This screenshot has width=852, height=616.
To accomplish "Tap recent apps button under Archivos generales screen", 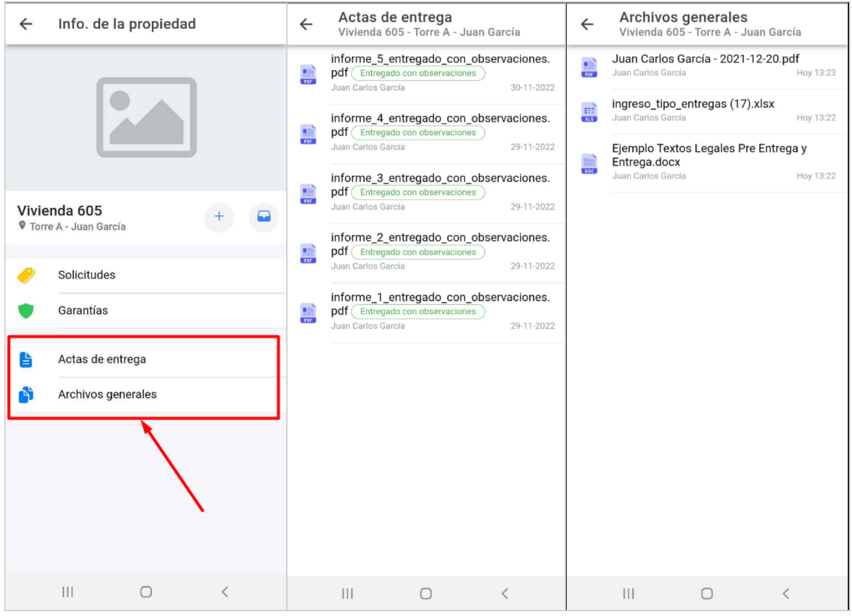I will 628,594.
